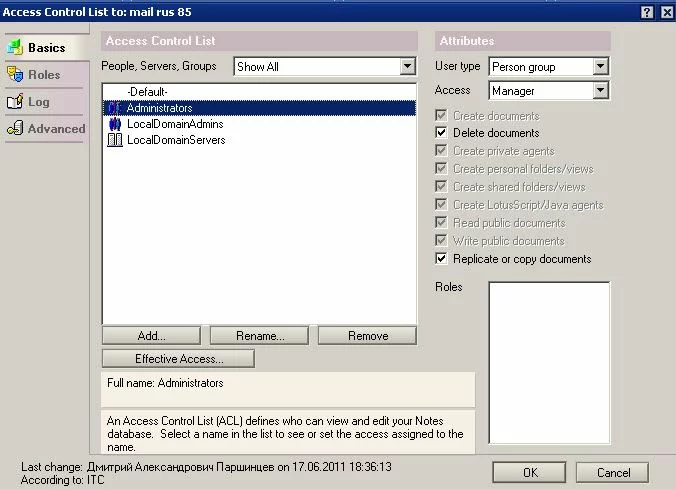This screenshot has height=489, width=676.
Task: Switch to the Roles tab
Action: 44,75
